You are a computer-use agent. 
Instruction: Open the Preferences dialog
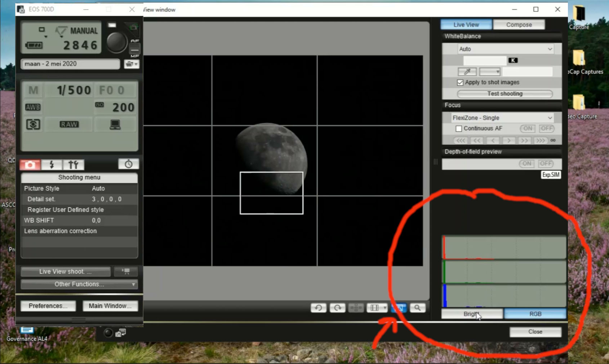tap(48, 306)
